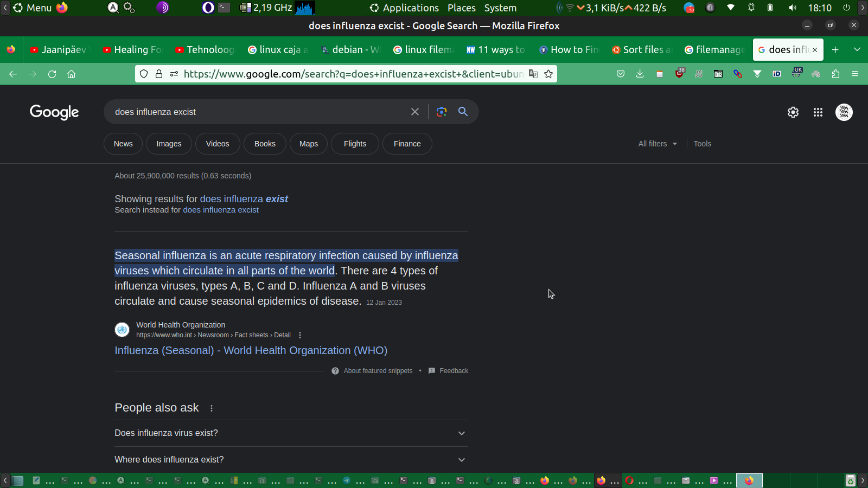
Task: Filter results by Maps
Action: click(309, 144)
